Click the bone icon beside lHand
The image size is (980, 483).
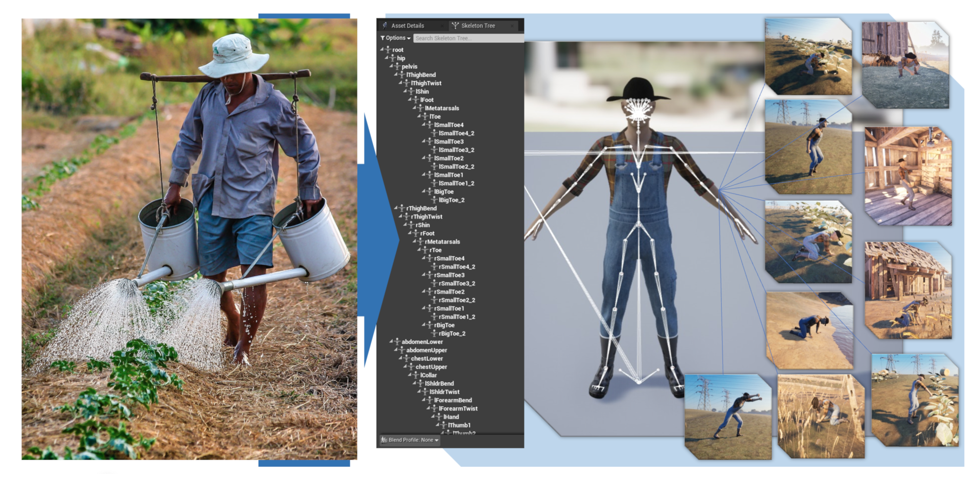[x=439, y=417]
